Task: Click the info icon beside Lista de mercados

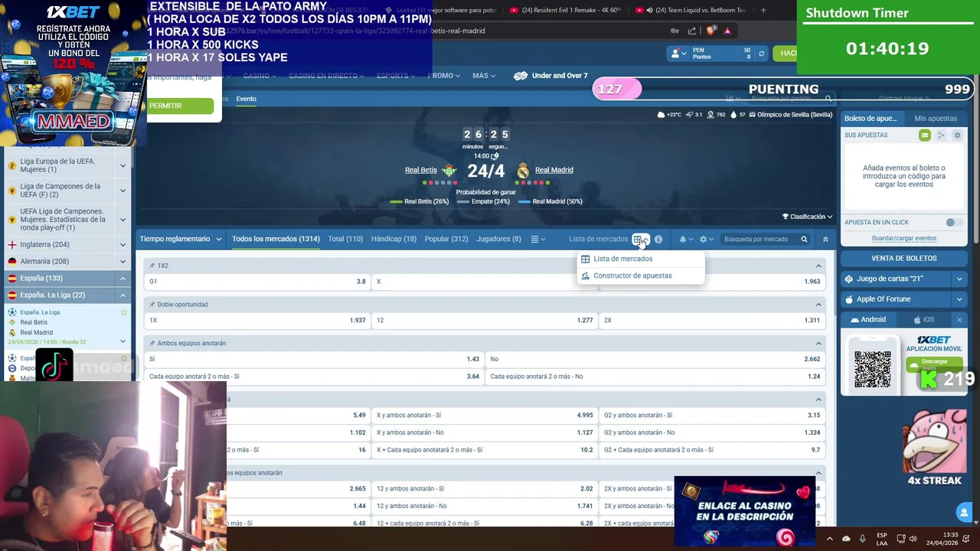Action: point(658,240)
